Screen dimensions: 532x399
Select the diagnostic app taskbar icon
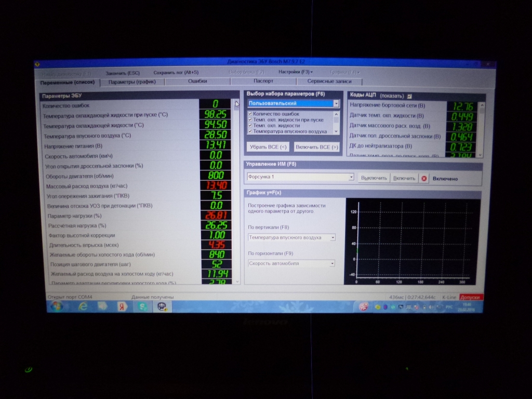pos(162,307)
